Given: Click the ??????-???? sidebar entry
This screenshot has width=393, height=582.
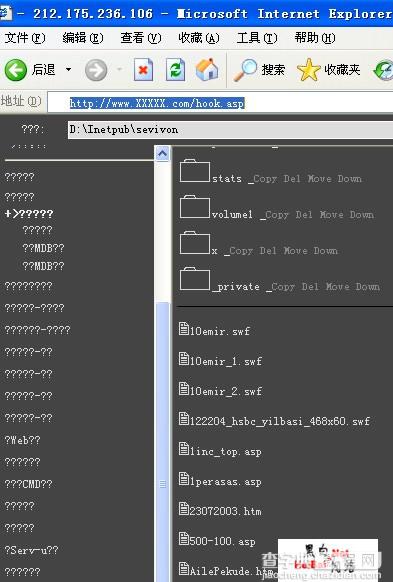Looking at the screenshot, I should [x=37, y=330].
